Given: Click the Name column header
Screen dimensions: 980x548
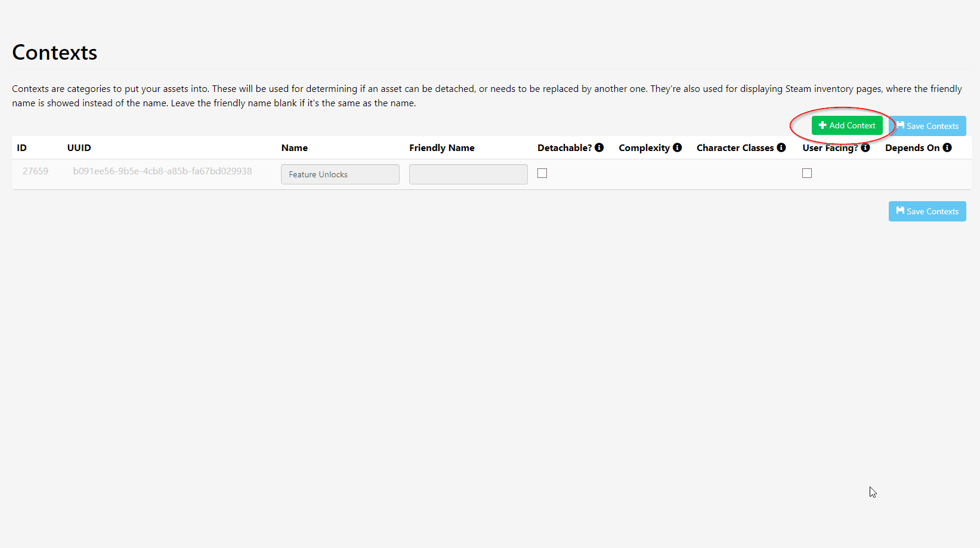Looking at the screenshot, I should click(295, 148).
